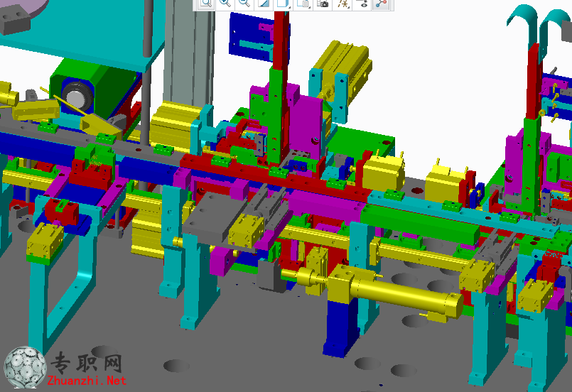The height and width of the screenshot is (392, 572).
Task: Open the display style cube dropdown
Action: point(283,4)
